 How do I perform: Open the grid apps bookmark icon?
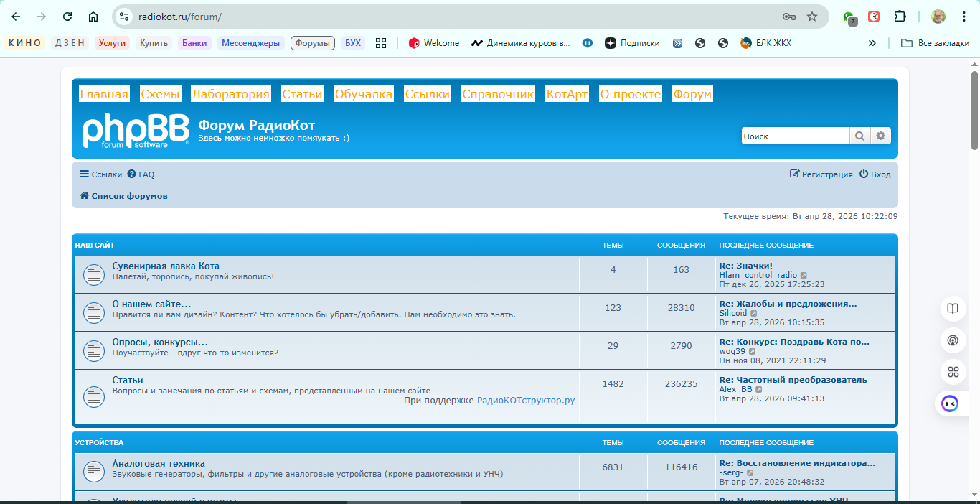[x=381, y=43]
